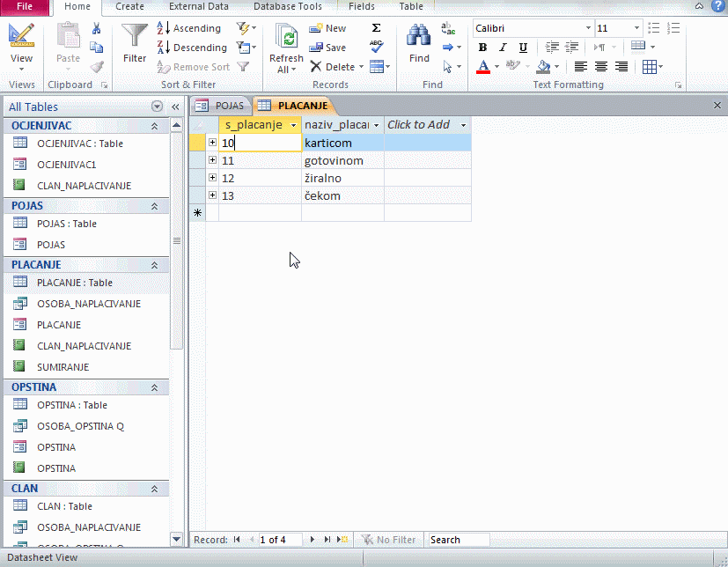Viewport: 728px width, 567px height.
Task: Click the Format Painter brush icon
Action: [x=97, y=67]
